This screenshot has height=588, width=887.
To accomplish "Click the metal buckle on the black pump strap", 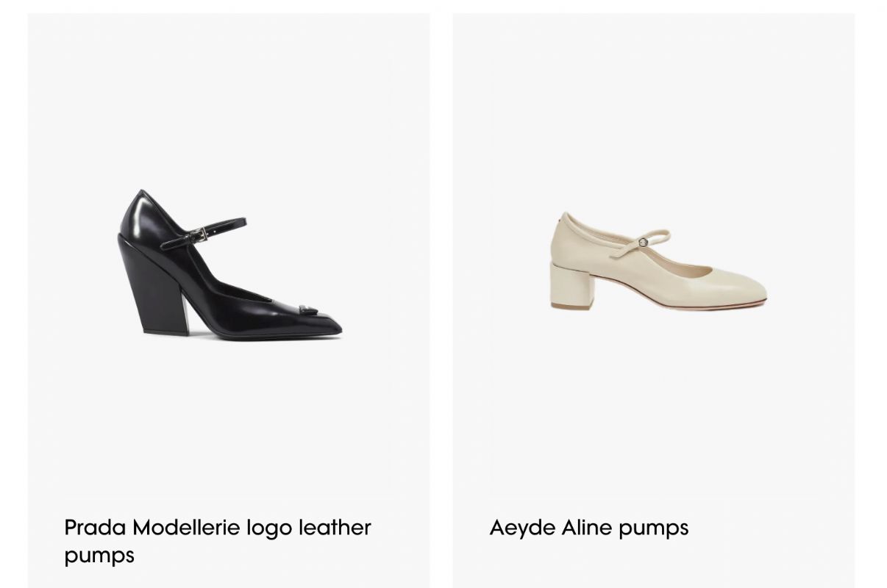I will [198, 235].
